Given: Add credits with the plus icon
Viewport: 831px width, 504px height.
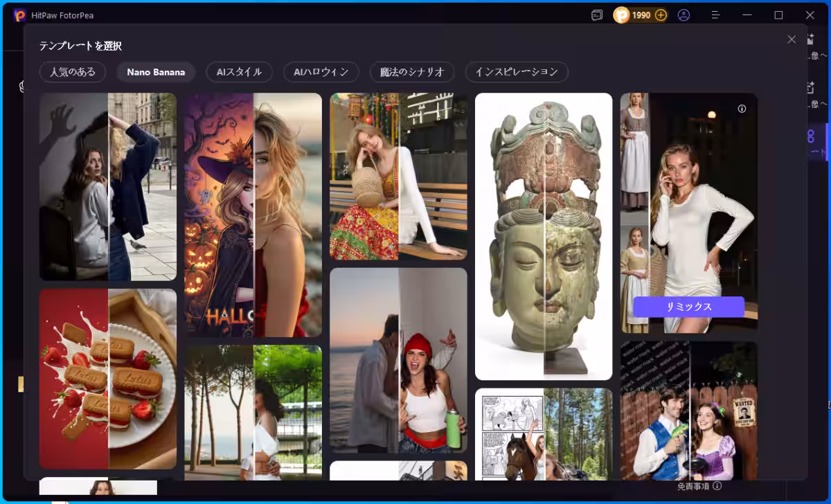Looking at the screenshot, I should click(x=661, y=15).
